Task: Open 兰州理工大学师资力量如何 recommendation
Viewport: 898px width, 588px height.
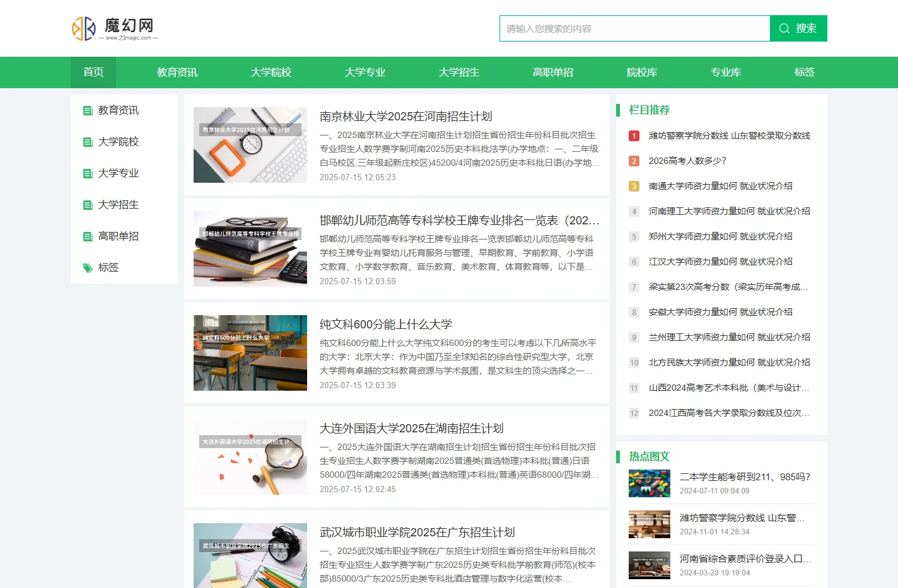Action: tap(729, 337)
